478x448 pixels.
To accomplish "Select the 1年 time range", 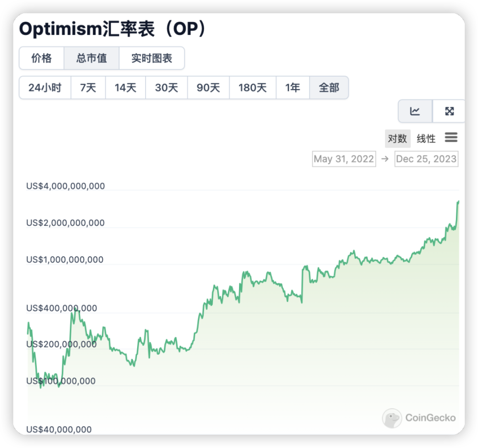I will click(293, 88).
